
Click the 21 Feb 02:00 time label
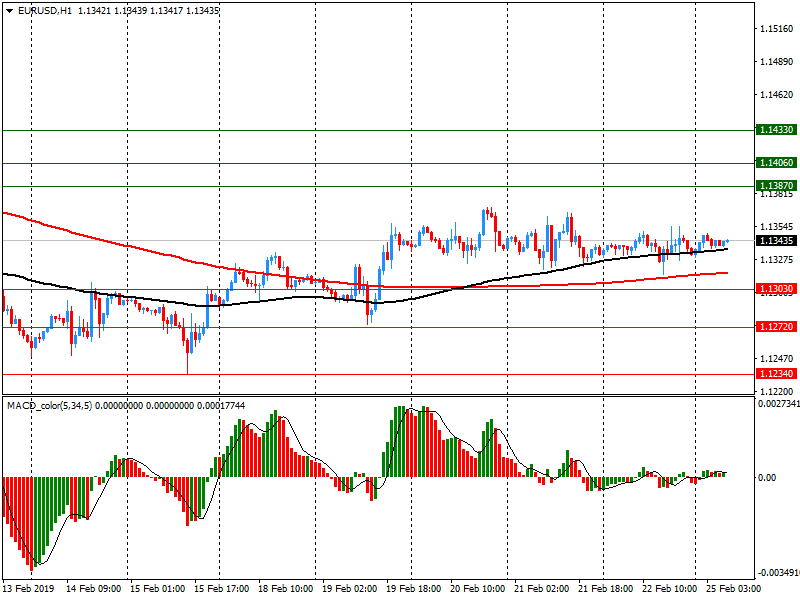(x=541, y=589)
